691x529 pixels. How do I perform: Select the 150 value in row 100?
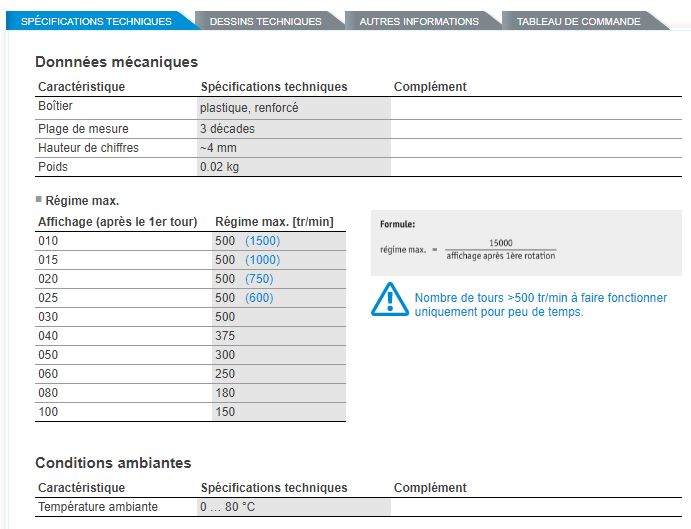point(225,412)
